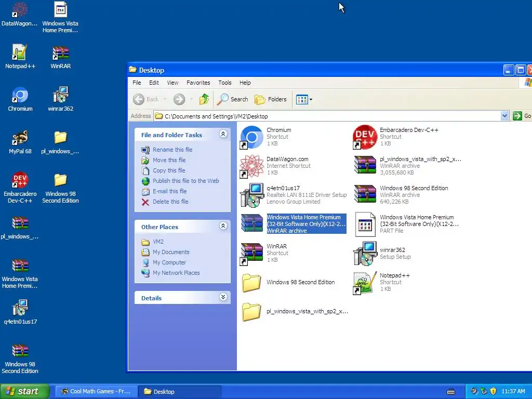Select the MyPal 68 desktop icon
The height and width of the screenshot is (399, 532).
[x=20, y=142]
